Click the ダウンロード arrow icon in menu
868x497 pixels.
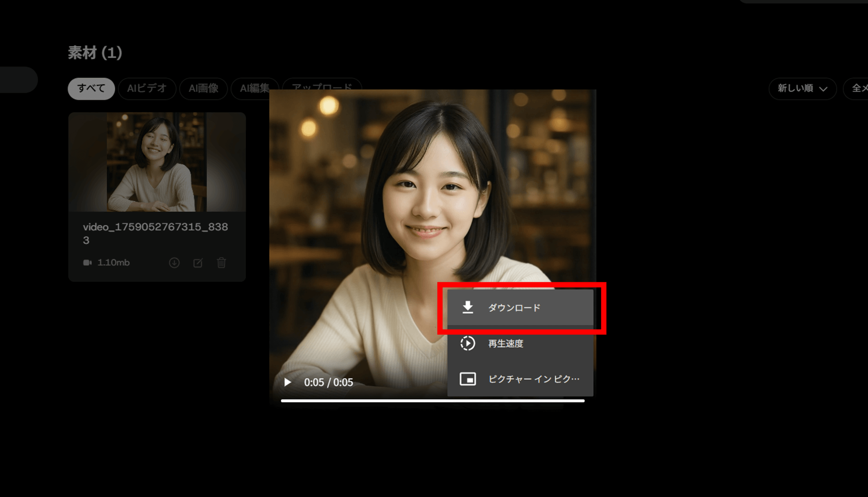468,307
